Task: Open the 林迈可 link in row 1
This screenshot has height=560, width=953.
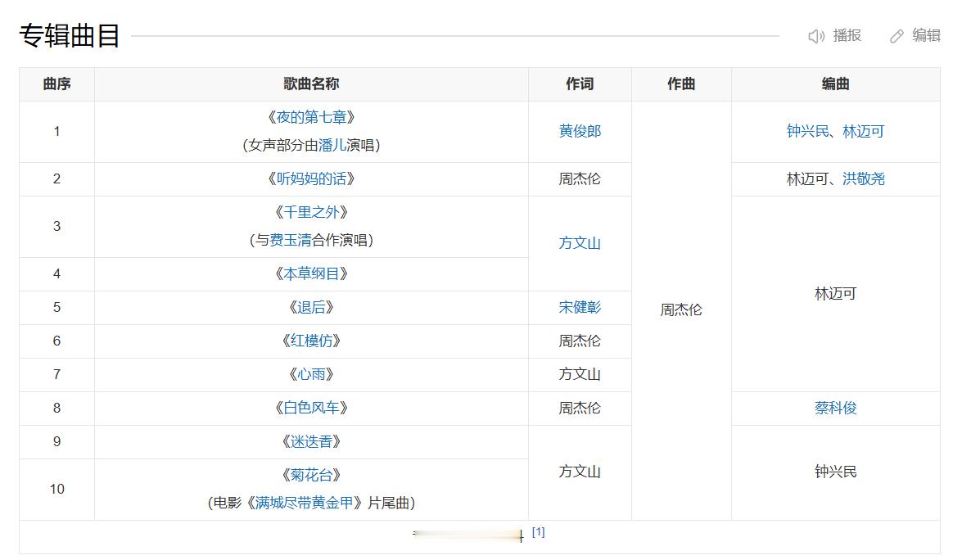Action: pyautogui.click(x=864, y=131)
